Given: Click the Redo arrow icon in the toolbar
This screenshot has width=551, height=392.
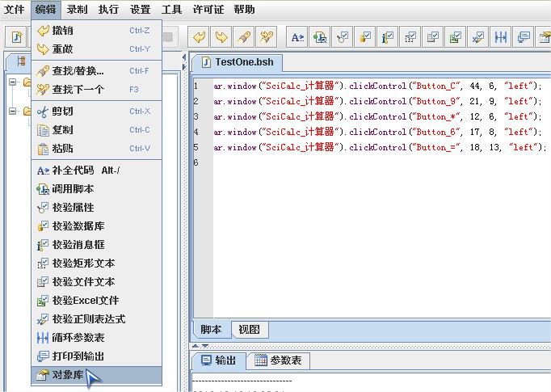Looking at the screenshot, I should point(221,37).
